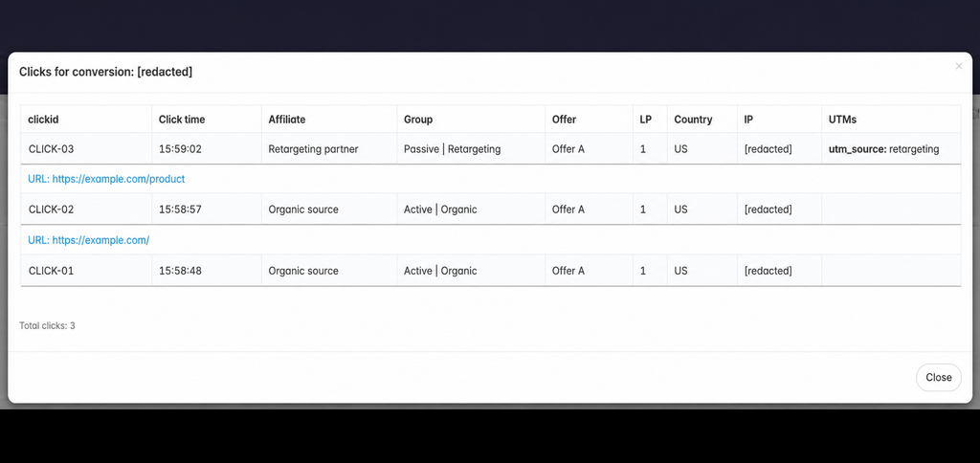Click US country in the CLICK-02 row
This screenshot has height=463, width=980.
coord(680,209)
